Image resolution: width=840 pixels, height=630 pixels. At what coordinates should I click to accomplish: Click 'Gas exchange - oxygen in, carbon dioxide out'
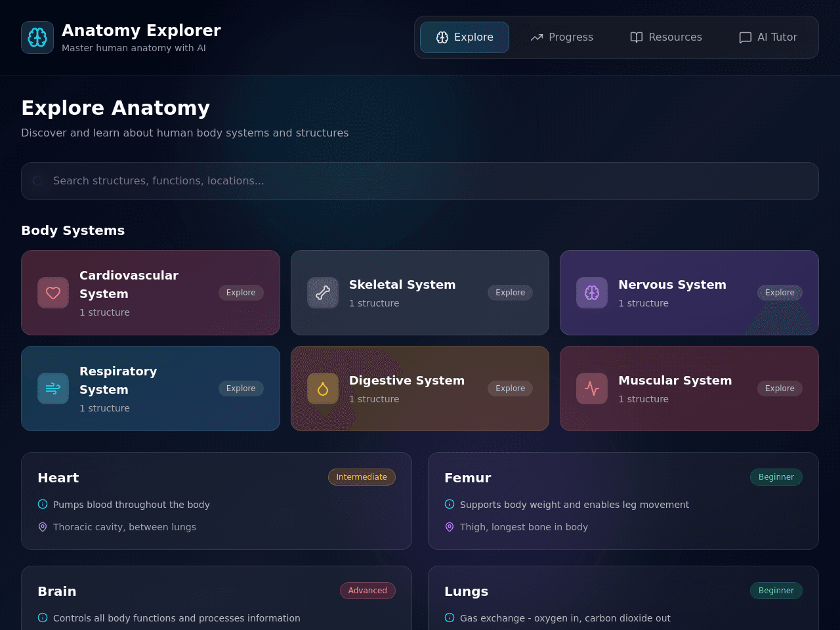[x=565, y=618]
